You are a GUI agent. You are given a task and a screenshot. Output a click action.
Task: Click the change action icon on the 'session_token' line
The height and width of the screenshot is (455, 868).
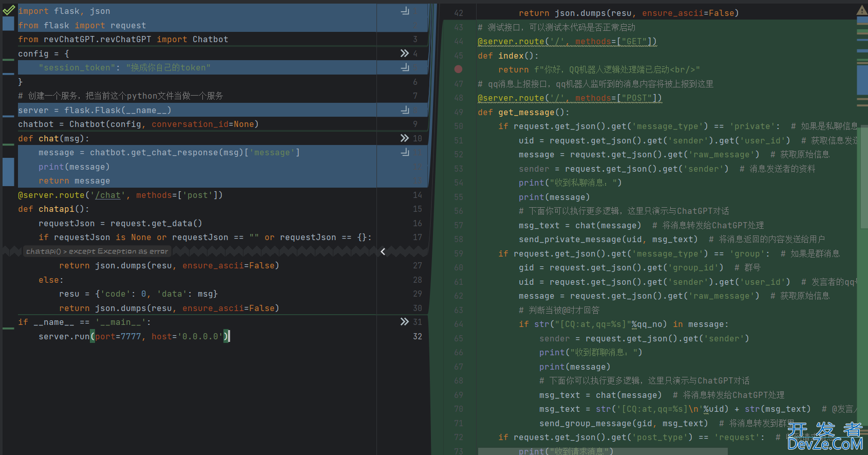click(405, 67)
